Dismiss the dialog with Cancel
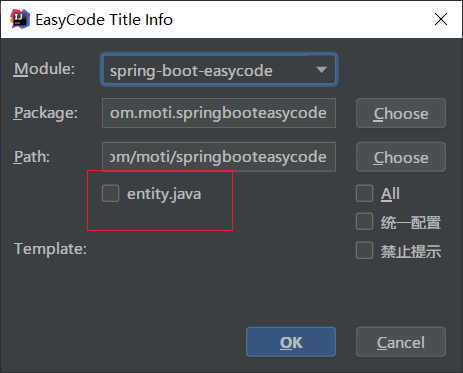The width and height of the screenshot is (463, 373). click(401, 342)
